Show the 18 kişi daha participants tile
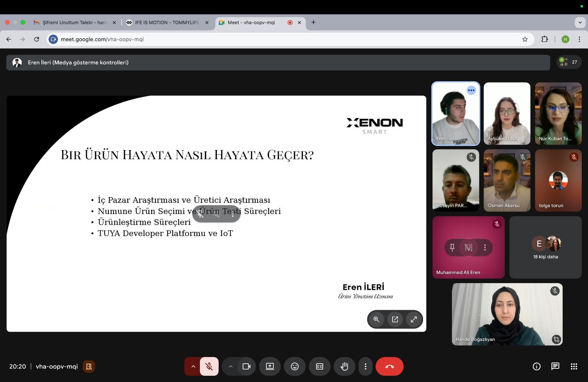 (545, 247)
